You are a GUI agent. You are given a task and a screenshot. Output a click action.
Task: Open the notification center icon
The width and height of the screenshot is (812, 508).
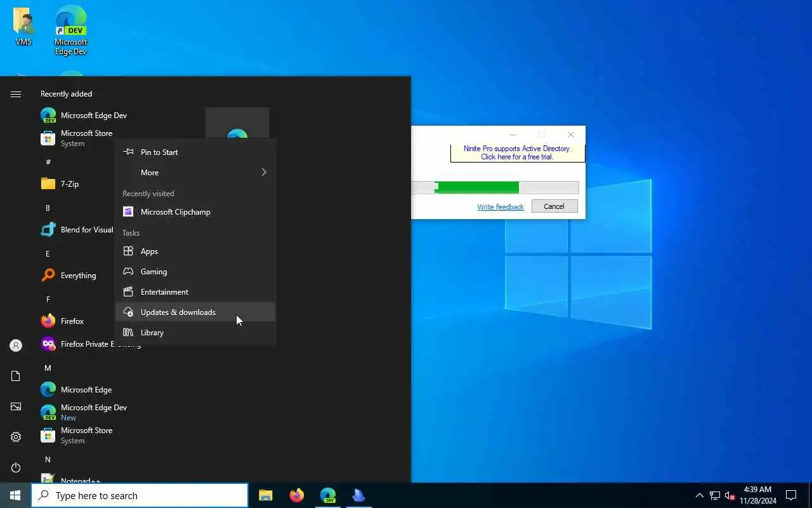click(791, 495)
